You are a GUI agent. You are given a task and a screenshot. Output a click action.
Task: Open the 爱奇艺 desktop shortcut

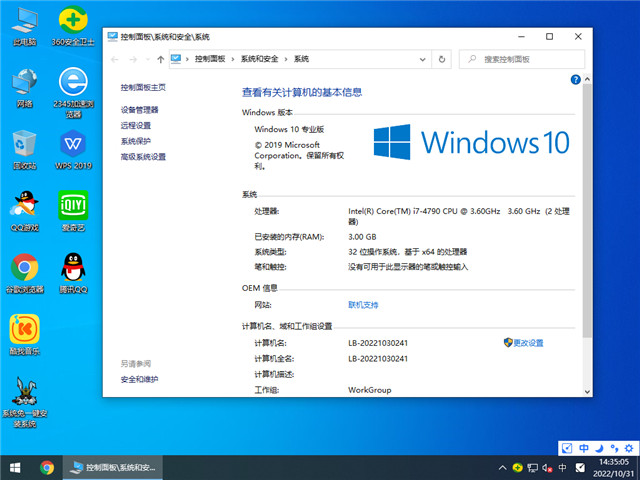pyautogui.click(x=71, y=205)
